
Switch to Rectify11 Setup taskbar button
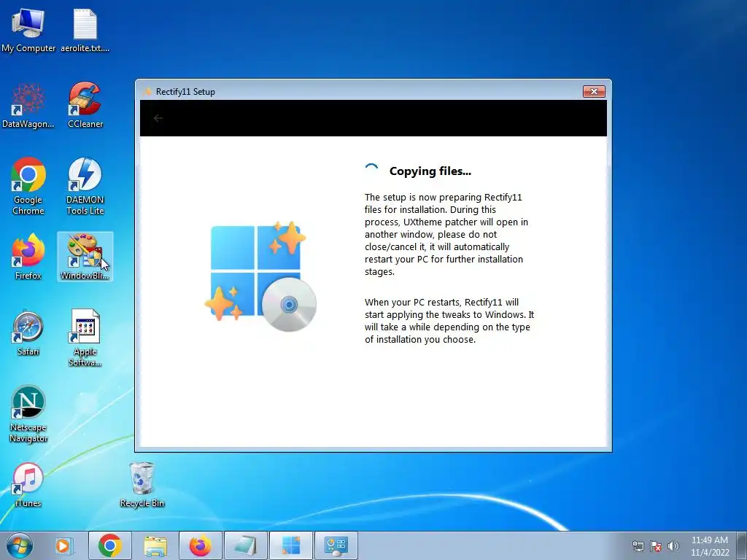click(291, 545)
